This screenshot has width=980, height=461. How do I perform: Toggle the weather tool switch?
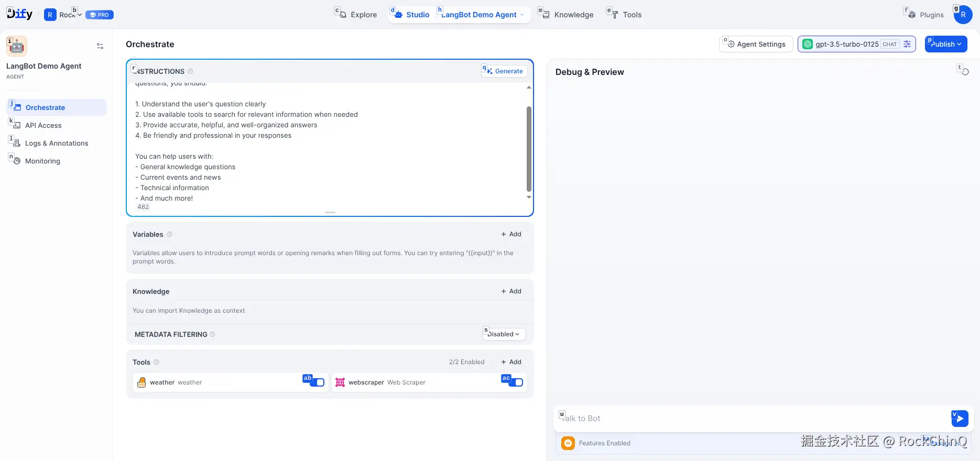pos(317,382)
